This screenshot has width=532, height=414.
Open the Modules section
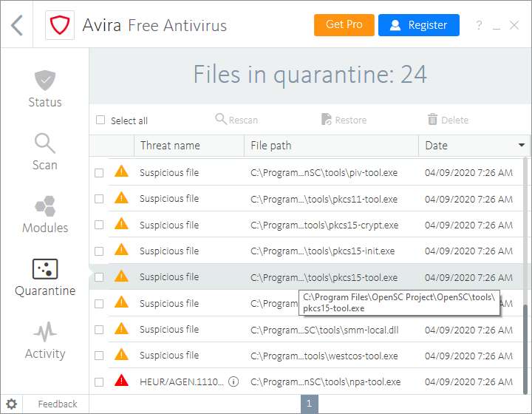[x=45, y=215]
